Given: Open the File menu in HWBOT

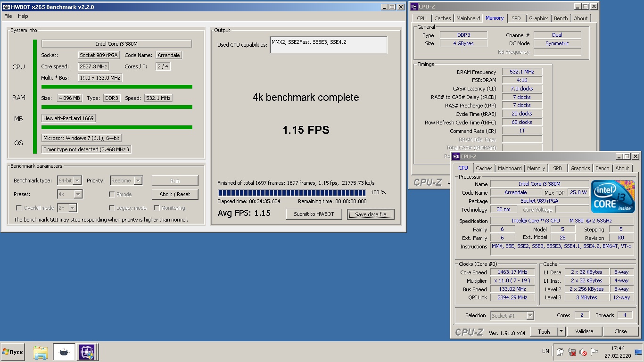Looking at the screenshot, I should pyautogui.click(x=8, y=16).
